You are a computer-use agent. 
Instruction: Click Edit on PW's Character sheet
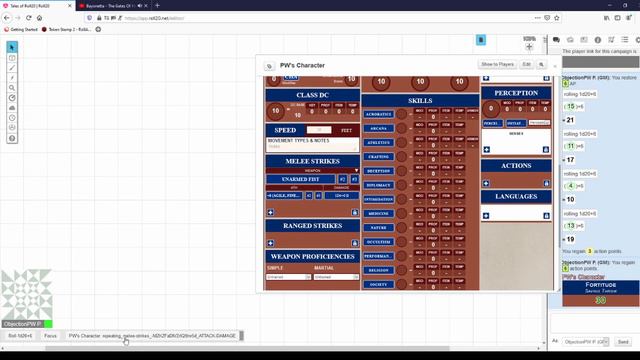(x=527, y=64)
